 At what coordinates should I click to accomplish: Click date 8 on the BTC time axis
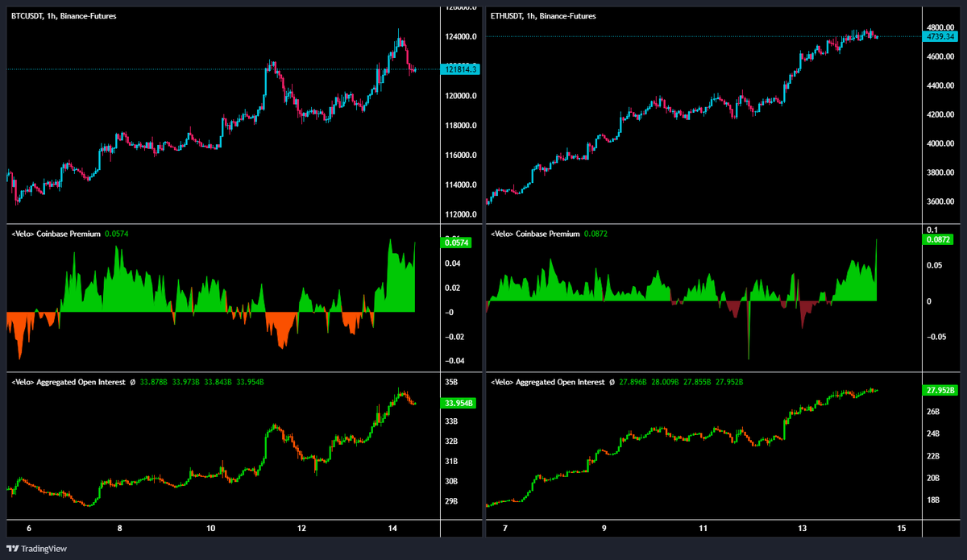coord(119,529)
